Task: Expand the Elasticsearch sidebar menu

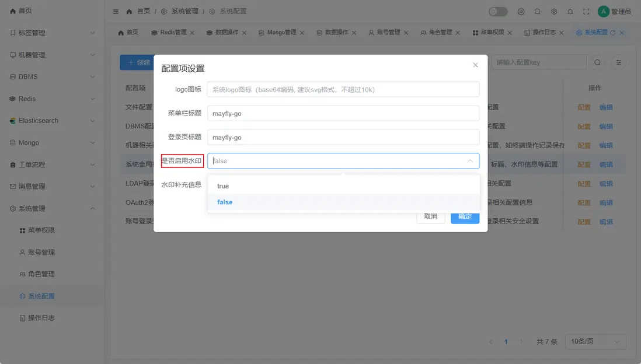Action: [52, 121]
